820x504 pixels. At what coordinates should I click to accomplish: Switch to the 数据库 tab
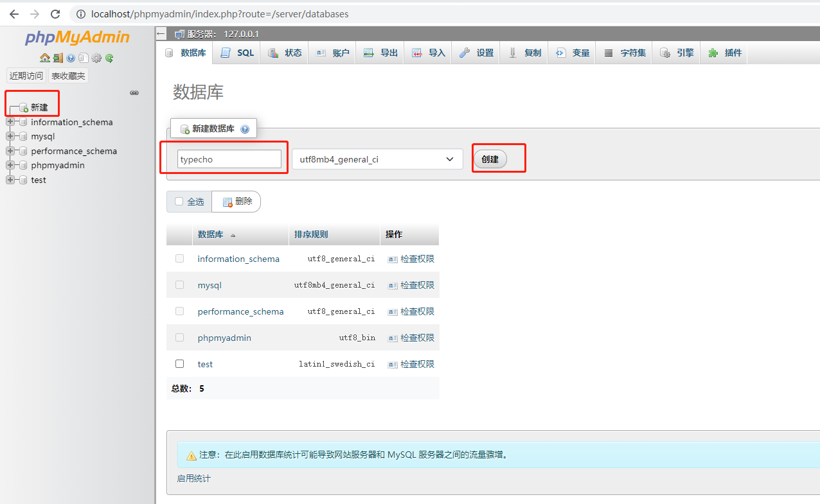(185, 53)
